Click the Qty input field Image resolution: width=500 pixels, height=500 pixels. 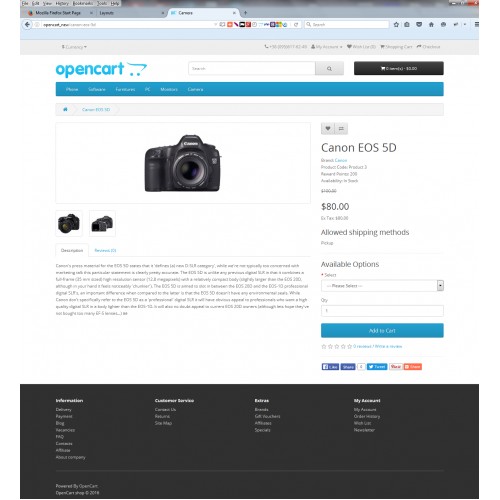click(x=382, y=311)
